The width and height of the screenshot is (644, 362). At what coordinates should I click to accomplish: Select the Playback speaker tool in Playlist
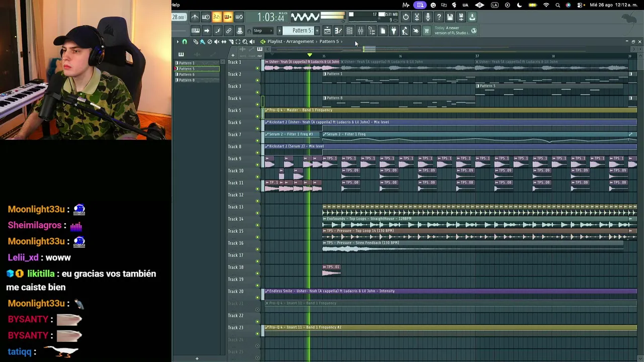coord(252,42)
